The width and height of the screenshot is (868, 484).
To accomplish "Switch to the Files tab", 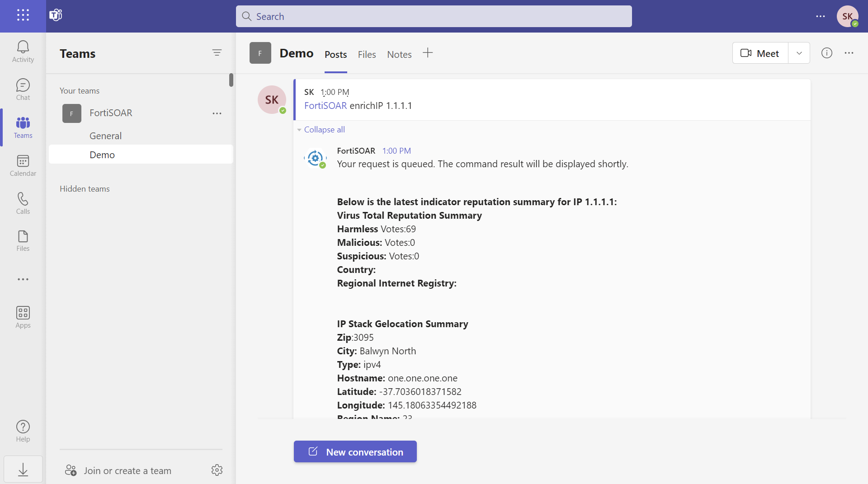I will point(367,54).
